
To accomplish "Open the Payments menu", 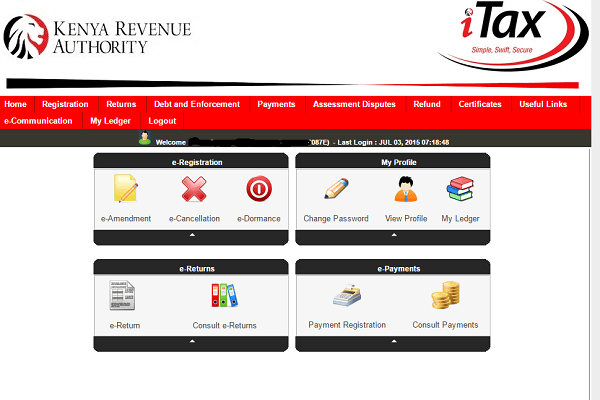I will coord(276,104).
